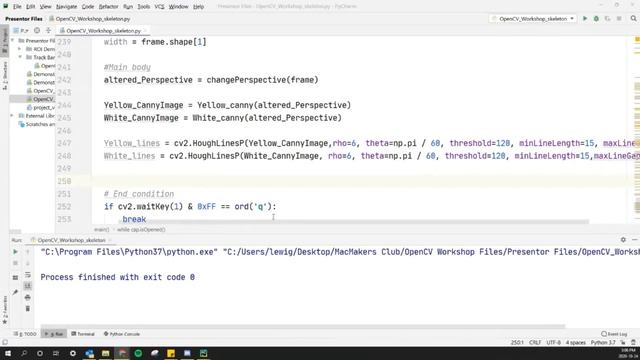Open the File menu
Image resolution: width=640 pixels, height=360 pixels.
pos(17,7)
